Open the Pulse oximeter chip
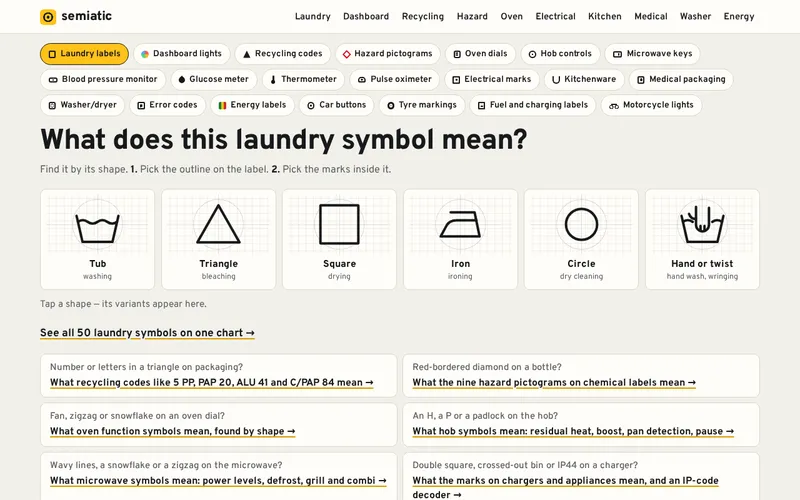 394,79
